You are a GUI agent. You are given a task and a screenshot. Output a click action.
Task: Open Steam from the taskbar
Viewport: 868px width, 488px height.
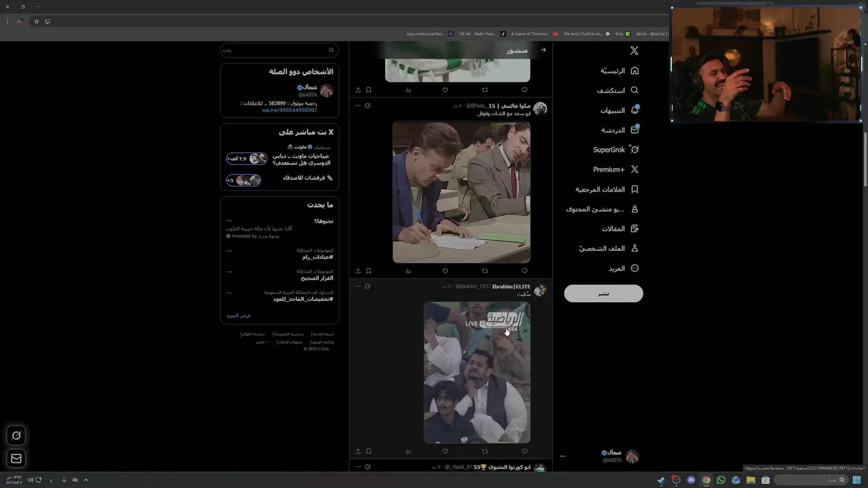pos(661,480)
